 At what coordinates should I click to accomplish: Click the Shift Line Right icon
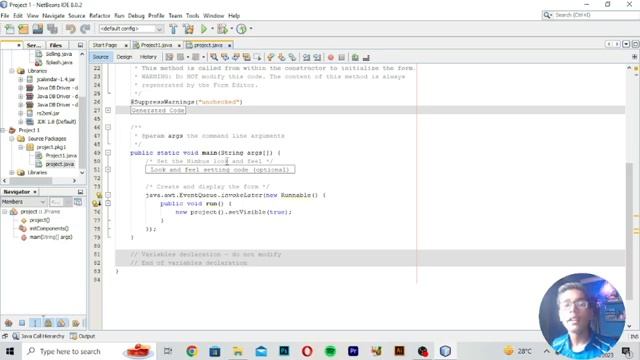click(x=317, y=57)
